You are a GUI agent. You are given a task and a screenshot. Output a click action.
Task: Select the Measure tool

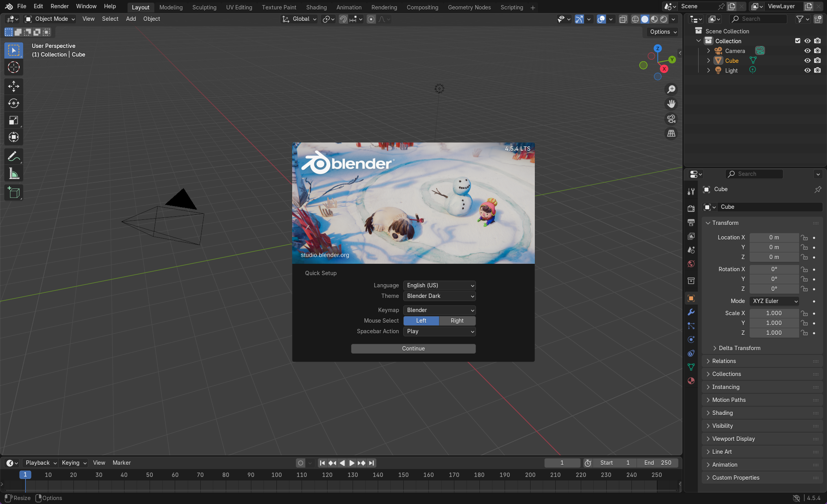click(x=14, y=173)
